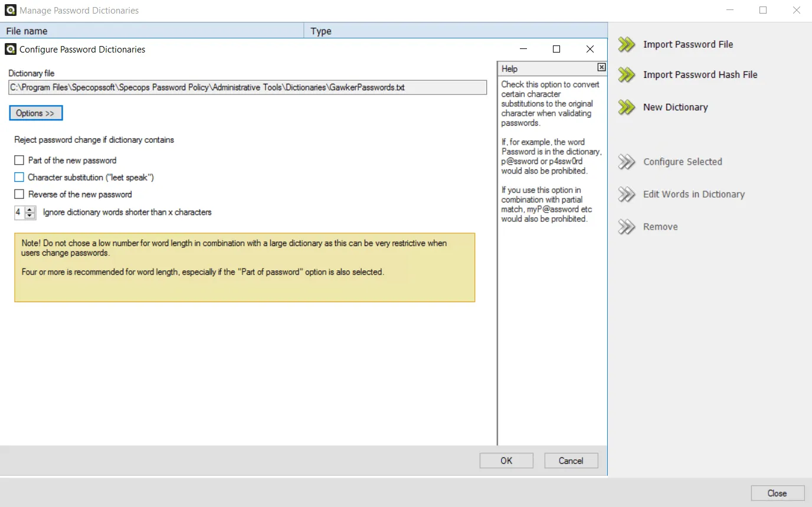The height and width of the screenshot is (507, 812).
Task: Click the Edit Words in Dictionary arrow icon
Action: [626, 194]
